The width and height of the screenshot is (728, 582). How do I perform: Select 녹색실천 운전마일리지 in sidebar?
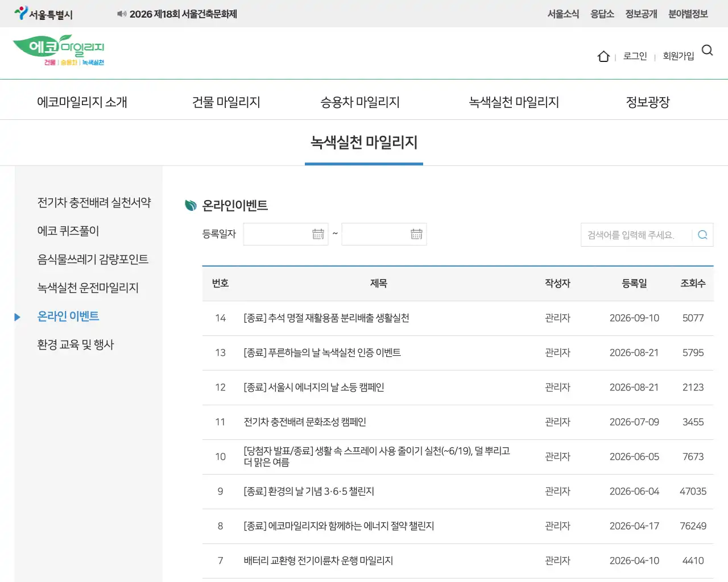pyautogui.click(x=88, y=288)
